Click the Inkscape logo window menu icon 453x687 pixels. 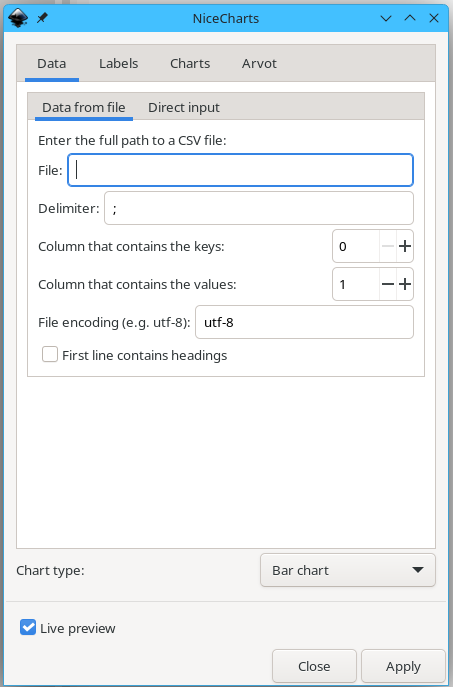click(x=18, y=18)
